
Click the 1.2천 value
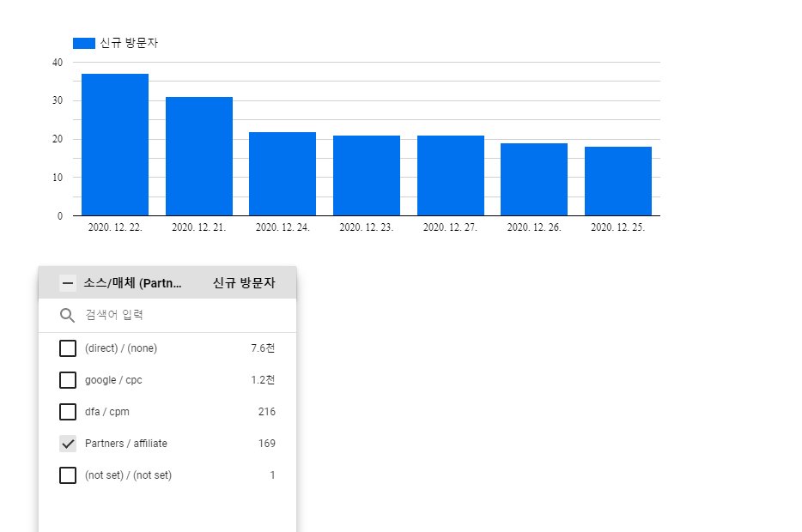pyautogui.click(x=263, y=380)
